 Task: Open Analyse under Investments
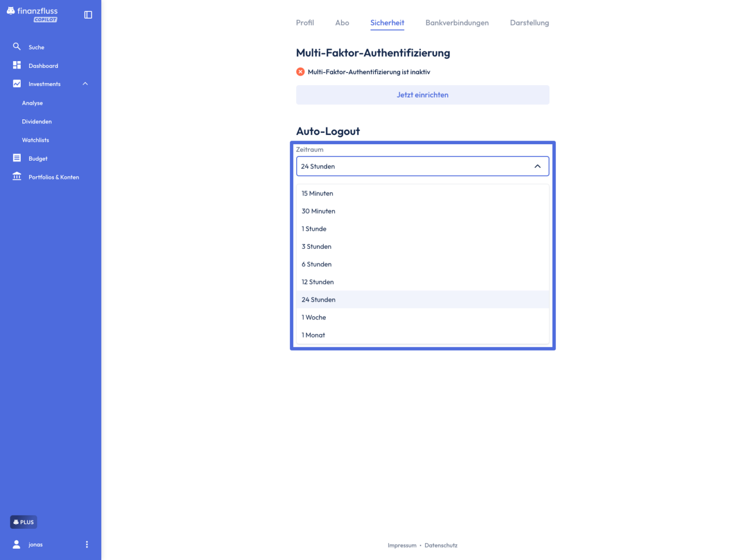(32, 103)
